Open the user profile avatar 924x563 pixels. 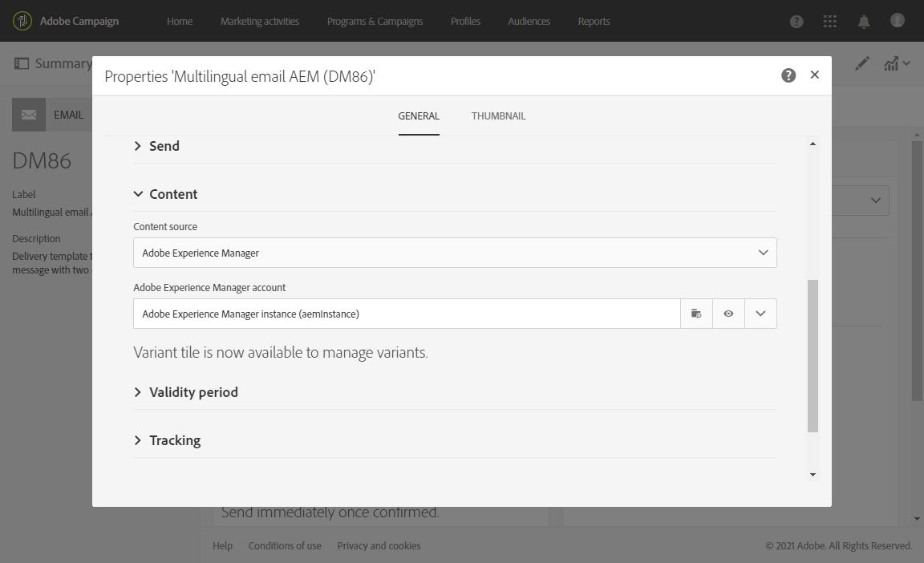897,21
